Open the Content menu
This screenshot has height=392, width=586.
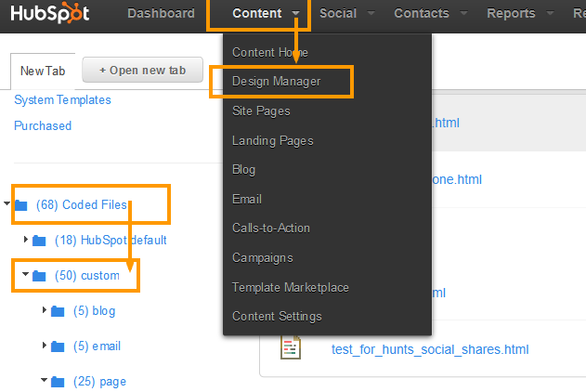click(256, 13)
